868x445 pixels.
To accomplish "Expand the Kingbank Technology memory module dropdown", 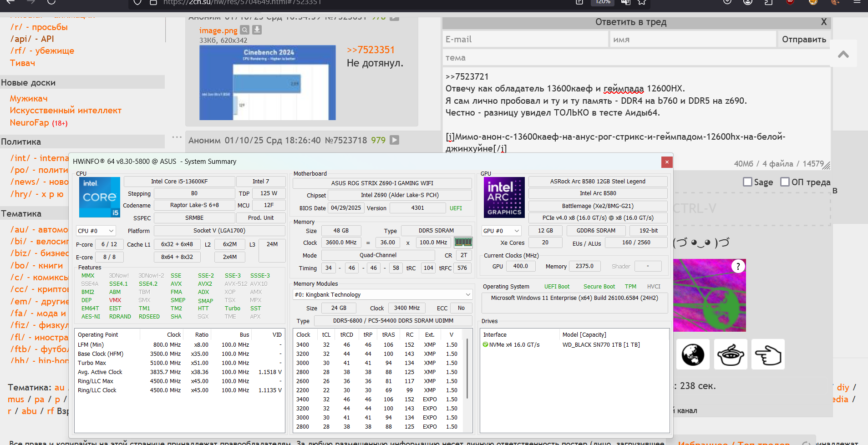I will coord(383,294).
